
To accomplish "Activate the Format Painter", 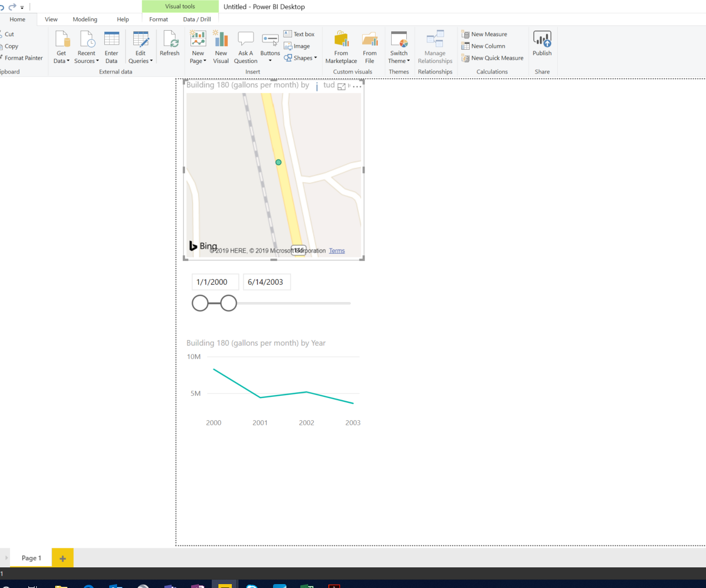I will (x=22, y=58).
